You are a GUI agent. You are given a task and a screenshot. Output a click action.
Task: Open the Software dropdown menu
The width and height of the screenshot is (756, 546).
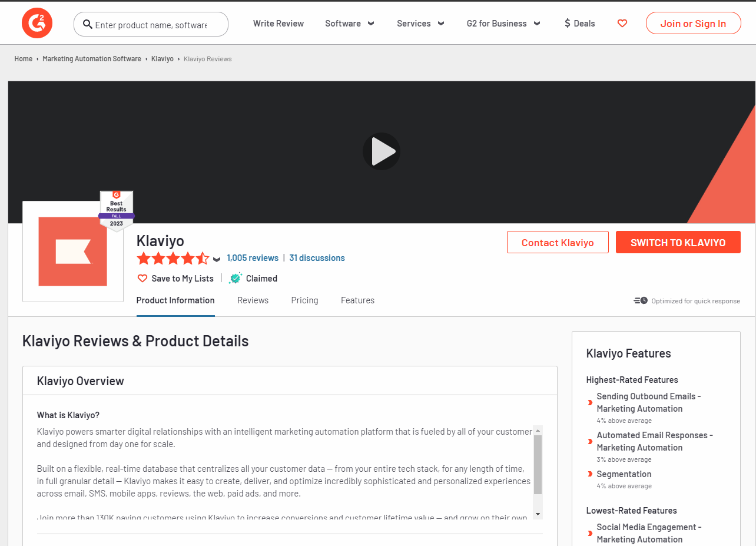click(350, 24)
